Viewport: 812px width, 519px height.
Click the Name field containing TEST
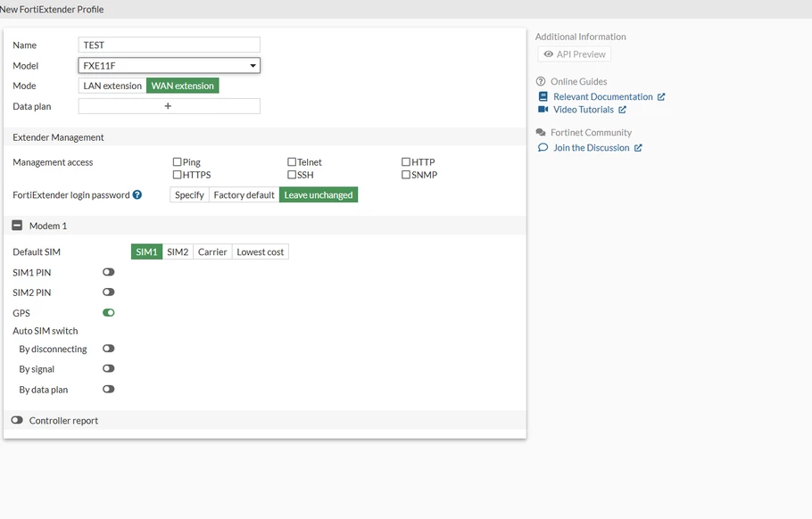pos(169,45)
